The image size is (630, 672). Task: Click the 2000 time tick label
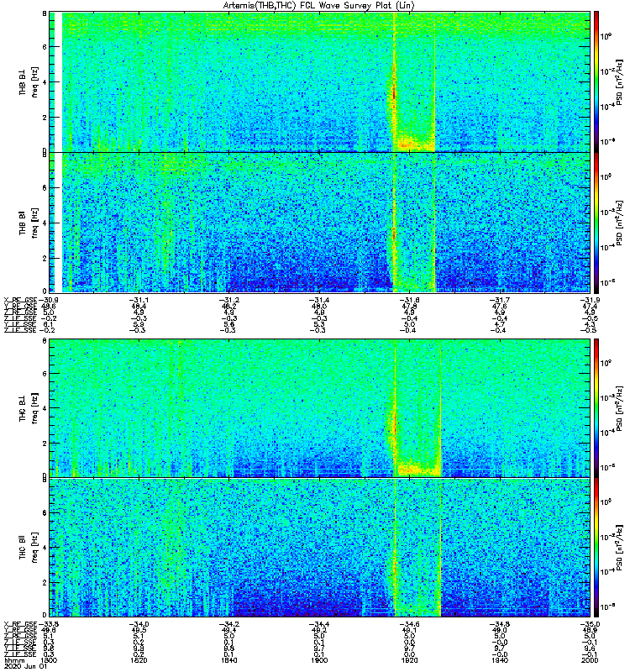coord(590,660)
